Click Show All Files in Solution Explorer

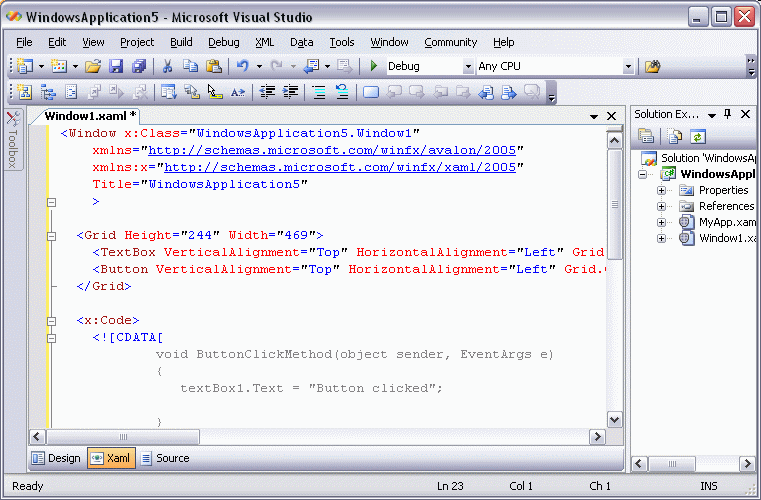(x=675, y=136)
